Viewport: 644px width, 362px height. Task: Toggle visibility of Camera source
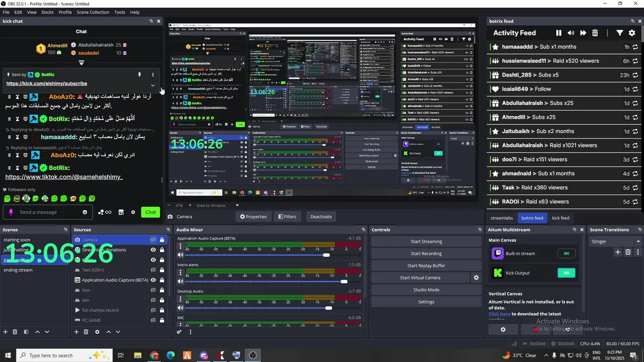pos(153,240)
